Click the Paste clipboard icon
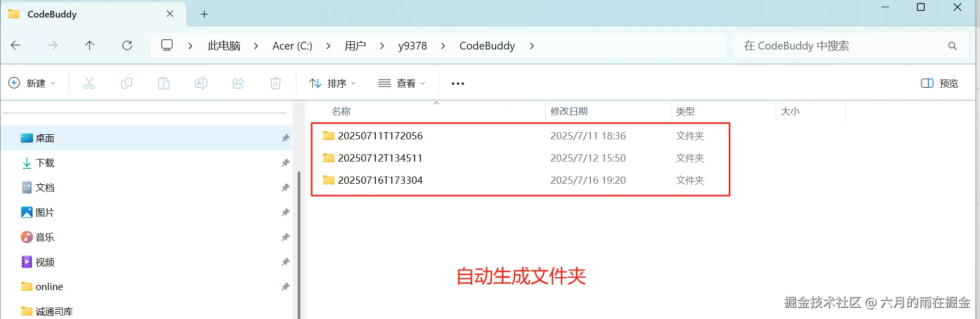Screen dimensions: 980x319 164,83
